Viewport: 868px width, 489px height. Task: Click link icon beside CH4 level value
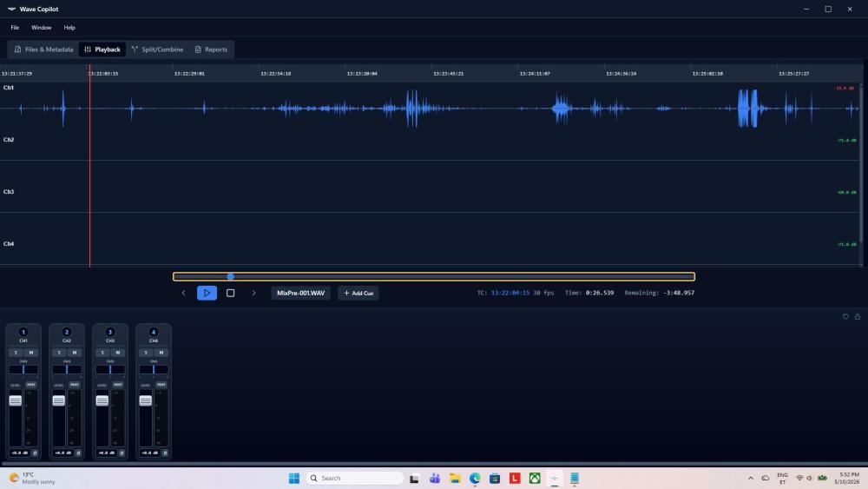pos(165,453)
